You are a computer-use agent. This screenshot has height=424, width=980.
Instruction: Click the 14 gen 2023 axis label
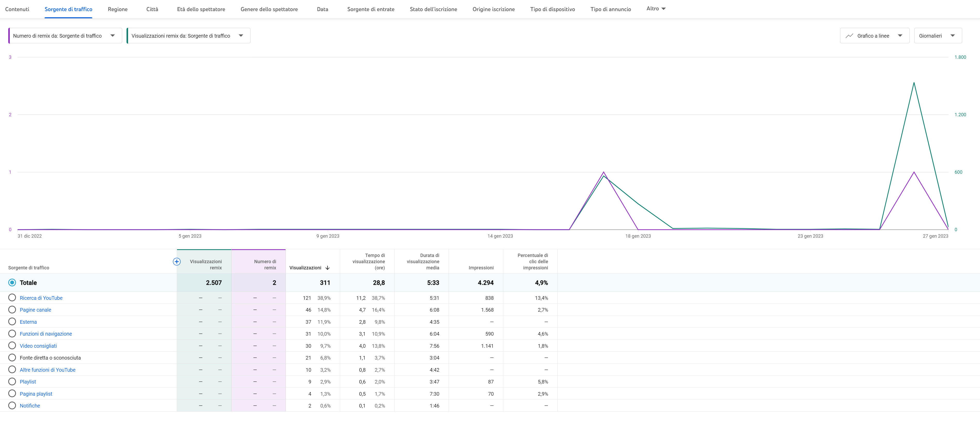tap(500, 236)
